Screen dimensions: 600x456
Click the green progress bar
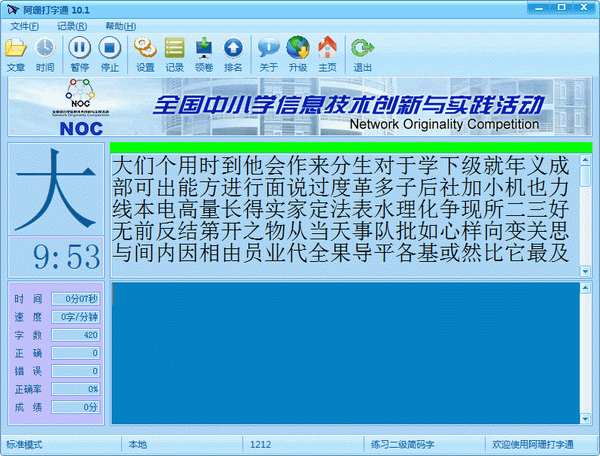coord(351,148)
